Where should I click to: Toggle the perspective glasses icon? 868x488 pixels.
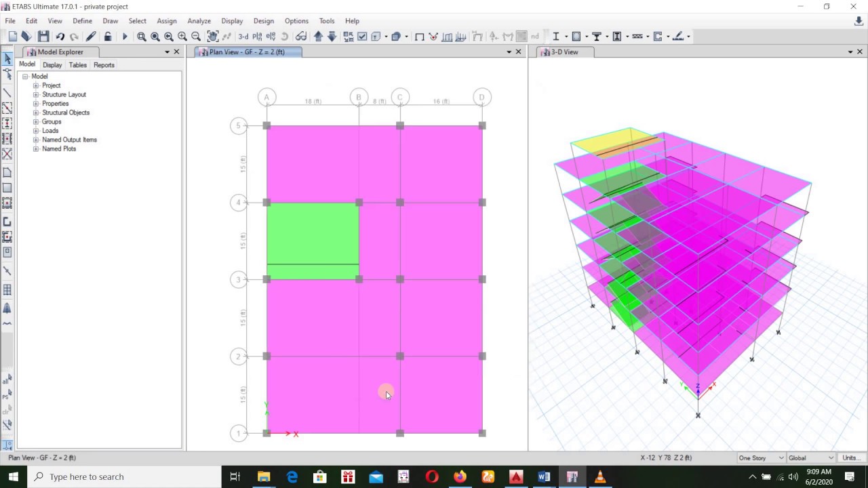[x=301, y=37]
